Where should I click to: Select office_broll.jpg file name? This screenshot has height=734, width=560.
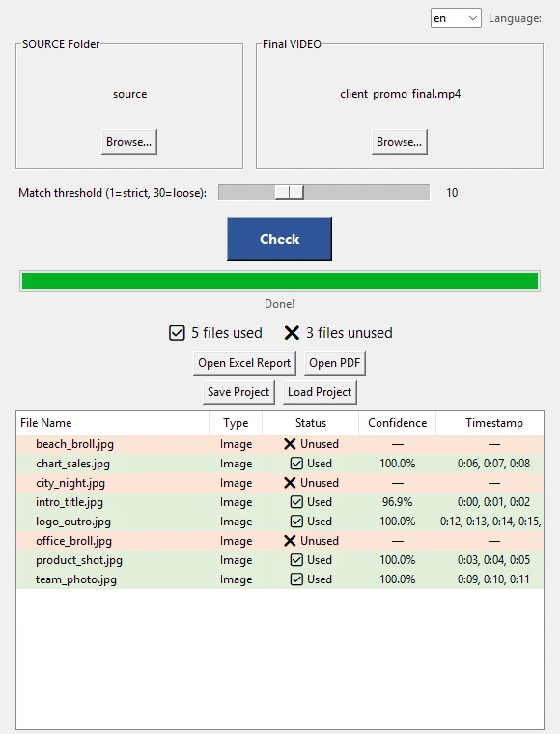(74, 541)
